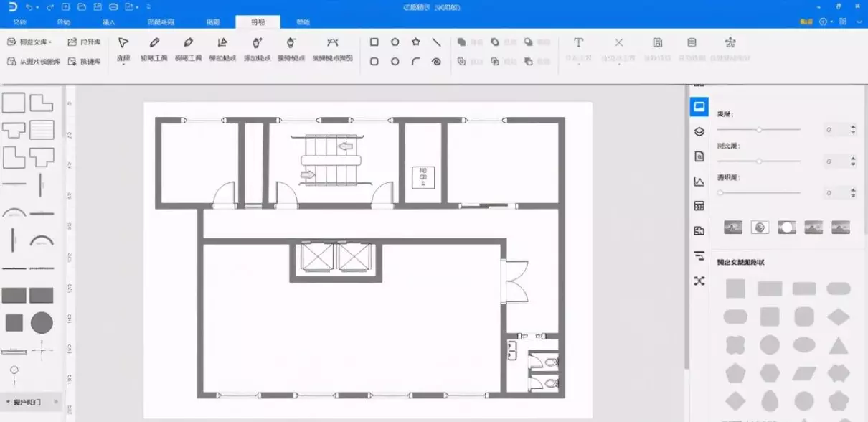Increase the transparency value with stepper
The image size is (868, 422).
(853, 189)
